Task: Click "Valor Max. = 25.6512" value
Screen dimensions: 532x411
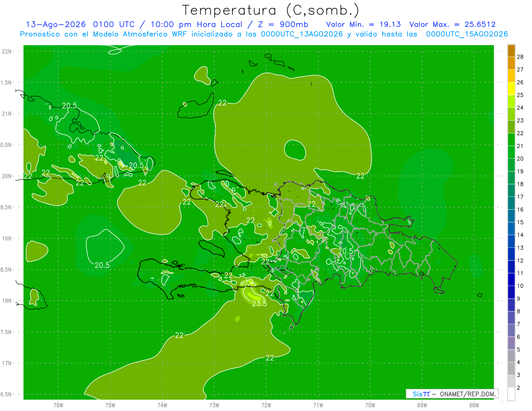Action: 452,24
